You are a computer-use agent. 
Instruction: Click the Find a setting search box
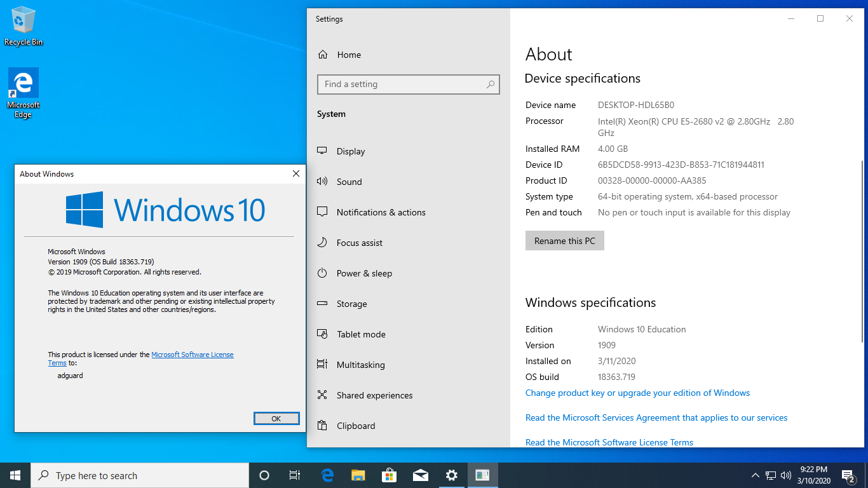408,84
